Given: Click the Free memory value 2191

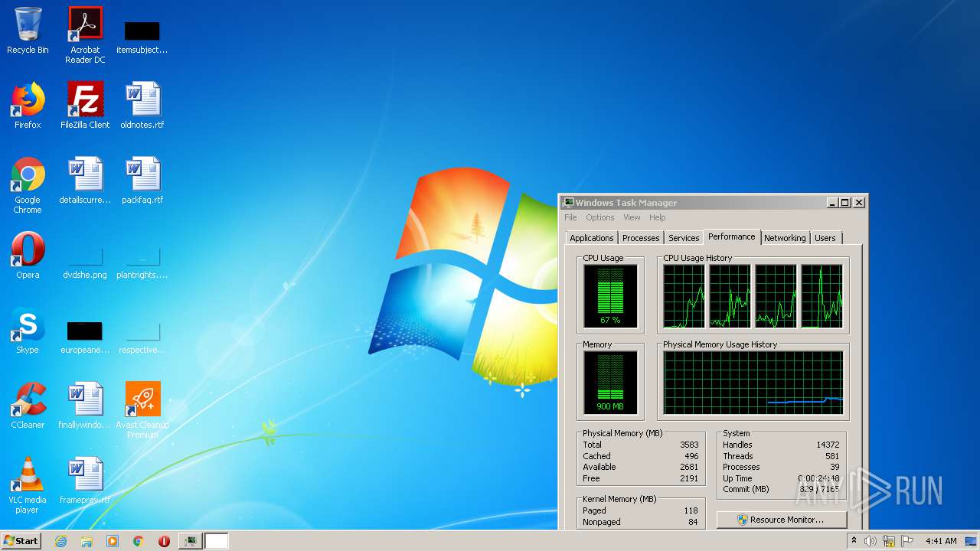Looking at the screenshot, I should tap(689, 478).
